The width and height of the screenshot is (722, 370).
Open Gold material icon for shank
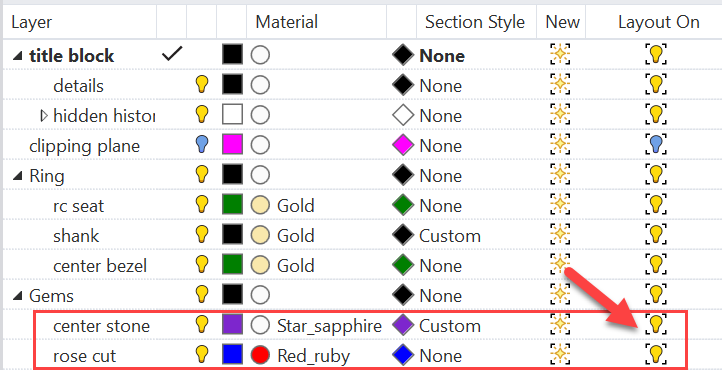(x=260, y=236)
